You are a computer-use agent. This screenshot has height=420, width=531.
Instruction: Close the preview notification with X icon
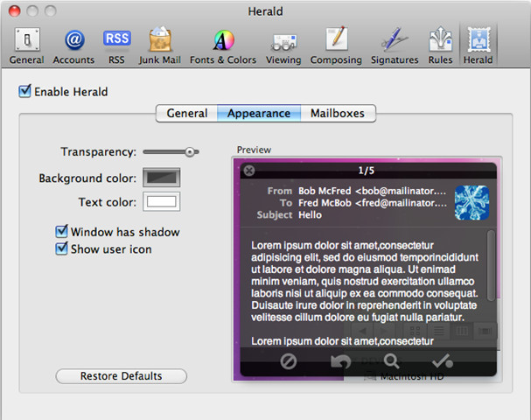249,171
